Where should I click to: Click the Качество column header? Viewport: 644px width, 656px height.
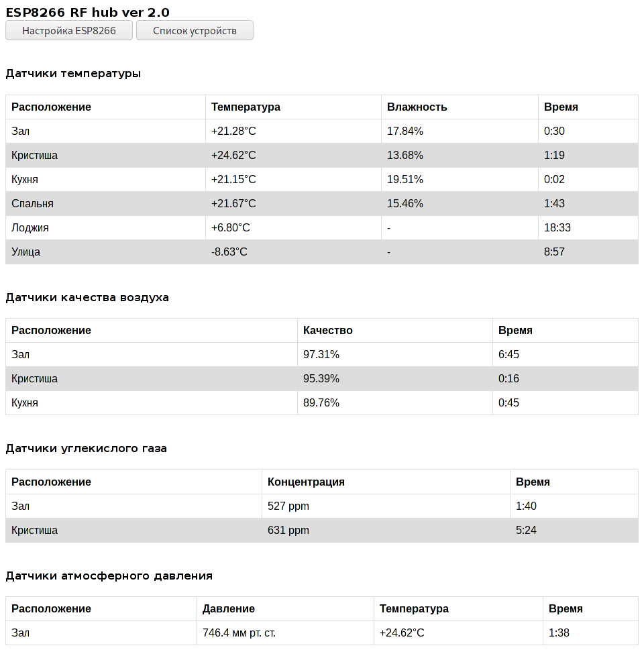tap(327, 331)
